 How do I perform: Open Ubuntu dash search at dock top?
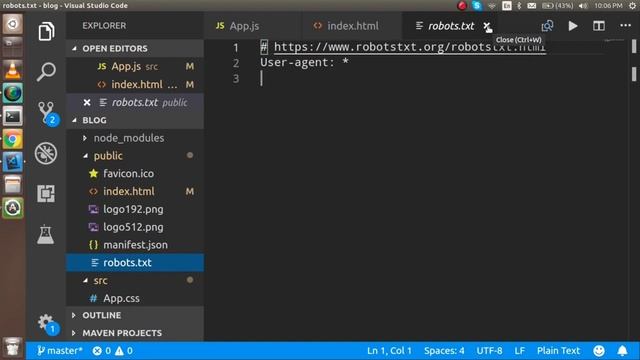point(13,24)
